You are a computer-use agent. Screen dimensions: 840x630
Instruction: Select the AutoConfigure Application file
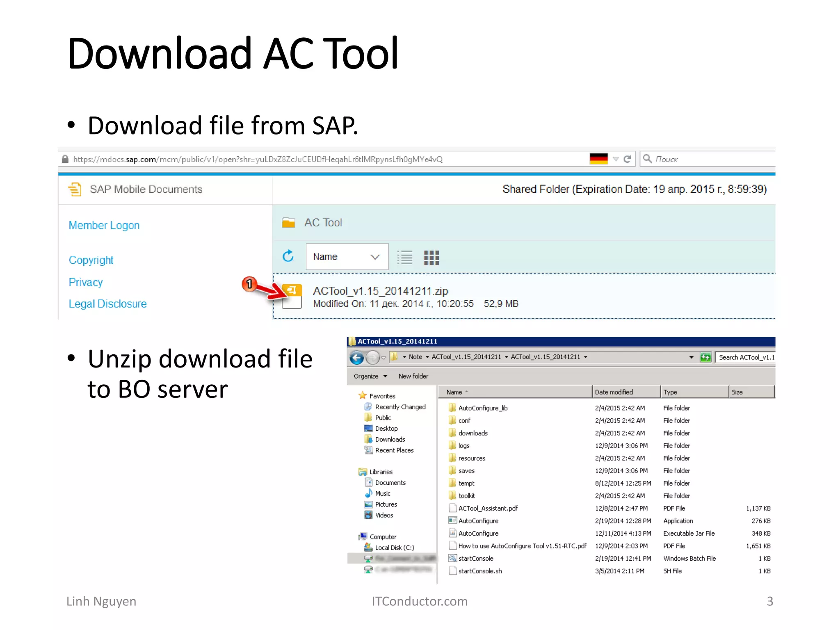tap(478, 521)
